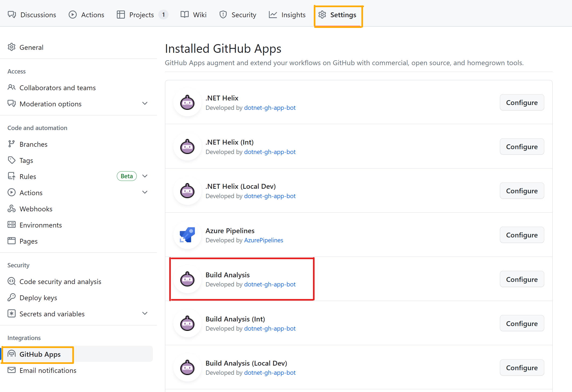Configure the Azure Pipelines app
The height and width of the screenshot is (392, 572).
522,235
